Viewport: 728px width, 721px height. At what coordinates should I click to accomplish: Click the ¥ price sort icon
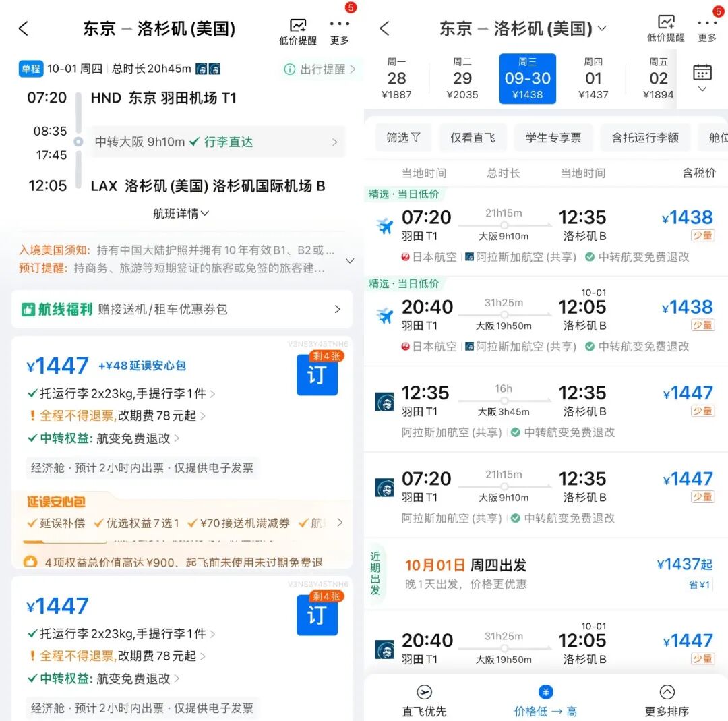[546, 691]
